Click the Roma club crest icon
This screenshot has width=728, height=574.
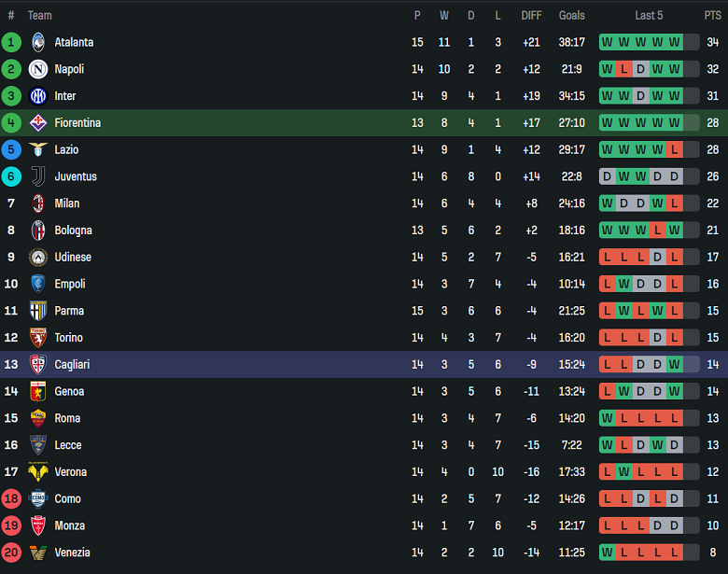pyautogui.click(x=38, y=418)
